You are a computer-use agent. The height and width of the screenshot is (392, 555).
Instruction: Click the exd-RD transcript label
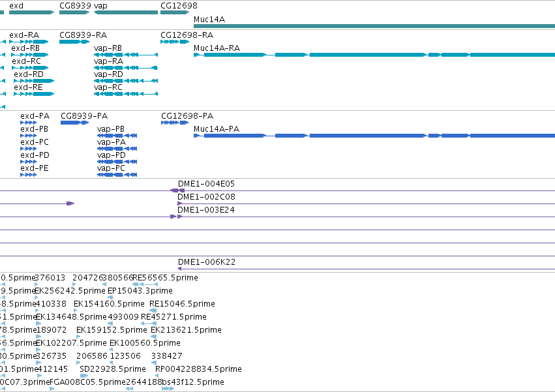29,74
